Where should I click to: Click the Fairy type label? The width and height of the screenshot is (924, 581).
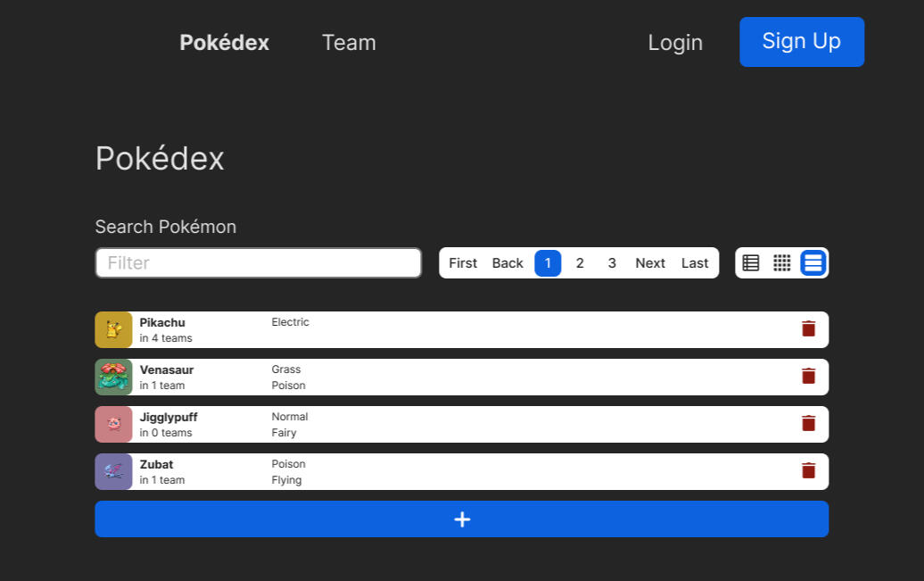[284, 433]
